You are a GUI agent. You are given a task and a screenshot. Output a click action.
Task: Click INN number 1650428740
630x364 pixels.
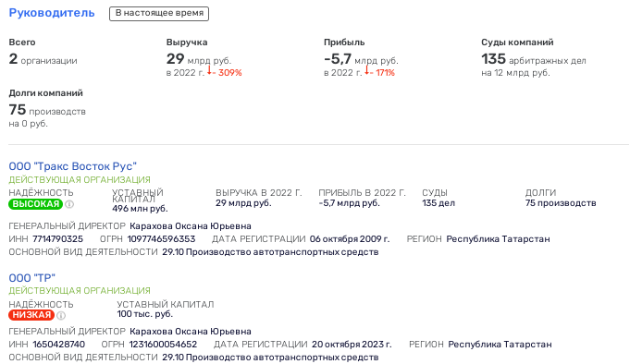click(59, 345)
